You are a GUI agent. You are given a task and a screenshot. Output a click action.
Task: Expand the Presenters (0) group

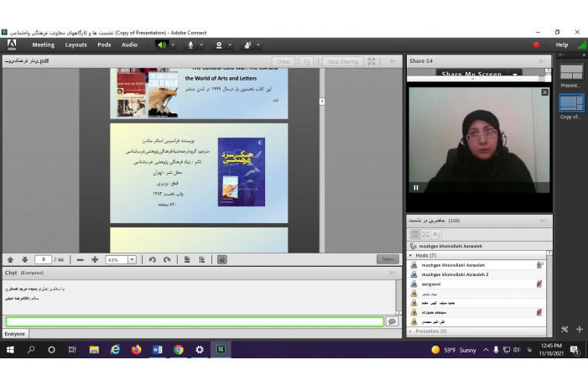pyautogui.click(x=411, y=331)
